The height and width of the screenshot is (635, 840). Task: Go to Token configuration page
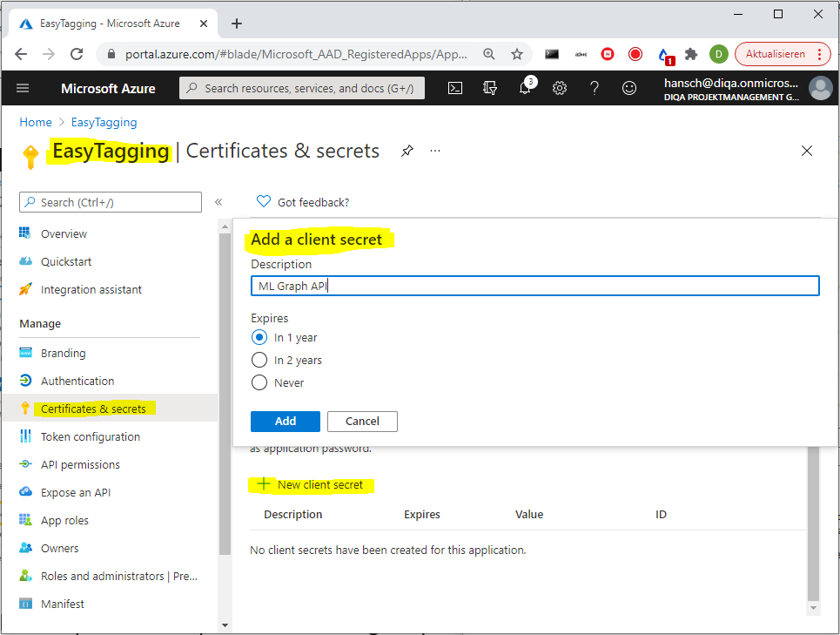click(x=90, y=436)
